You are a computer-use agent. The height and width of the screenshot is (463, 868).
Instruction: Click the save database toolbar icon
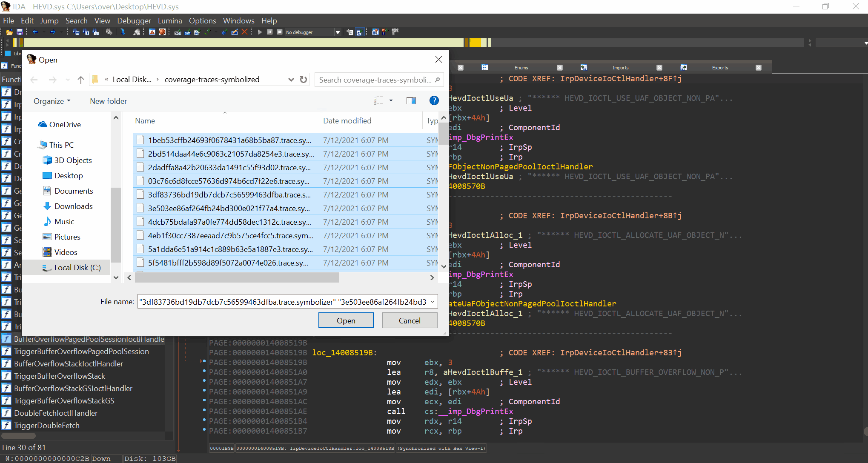pyautogui.click(x=20, y=32)
